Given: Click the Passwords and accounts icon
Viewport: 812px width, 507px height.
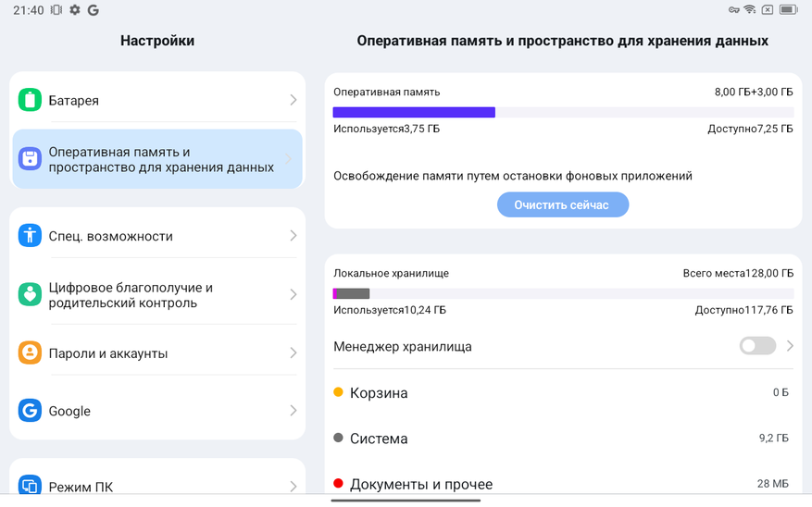Looking at the screenshot, I should (x=30, y=352).
